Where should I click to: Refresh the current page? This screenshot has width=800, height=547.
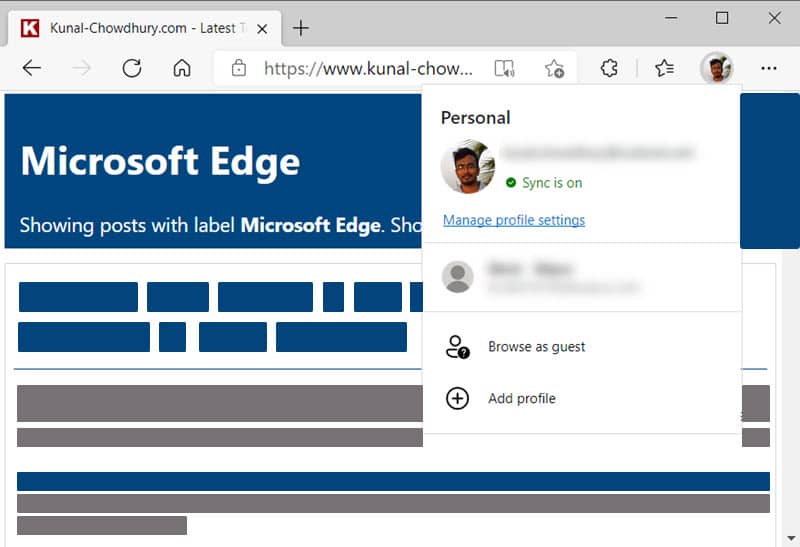click(132, 68)
